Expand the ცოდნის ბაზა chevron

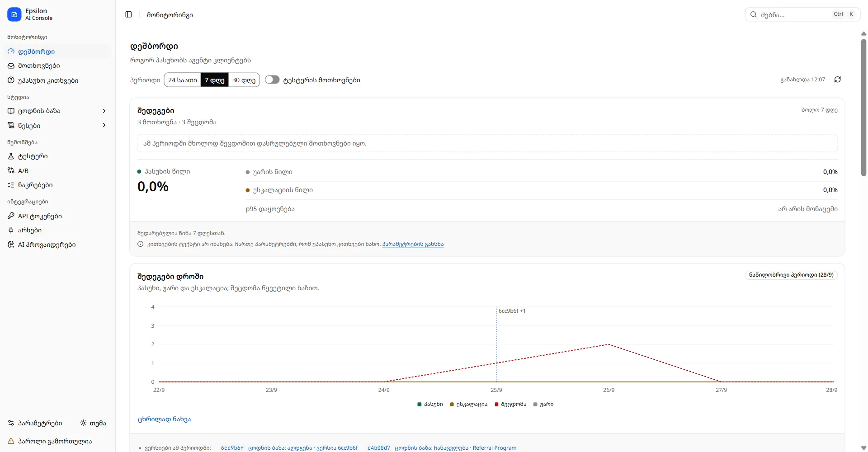click(104, 111)
